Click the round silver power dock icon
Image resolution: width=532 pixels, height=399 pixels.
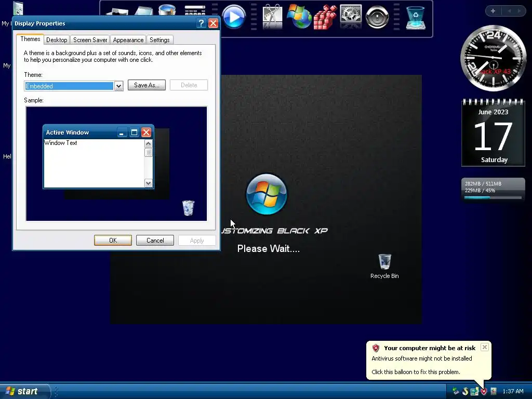377,16
